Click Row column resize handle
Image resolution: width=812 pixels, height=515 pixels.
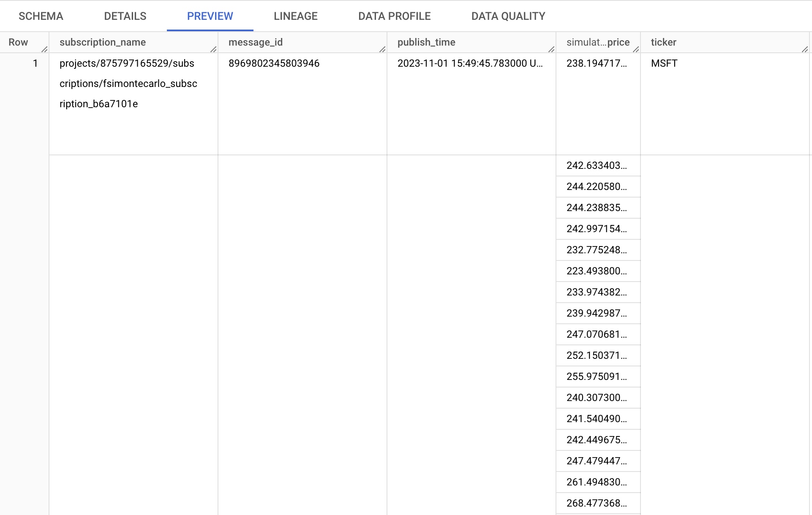(44, 49)
